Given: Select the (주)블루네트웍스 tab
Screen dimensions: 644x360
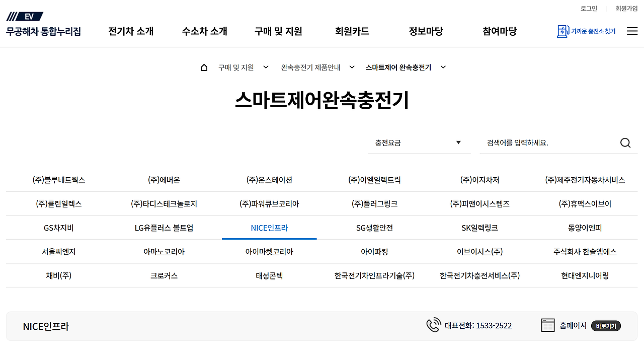Looking at the screenshot, I should click(x=58, y=180).
